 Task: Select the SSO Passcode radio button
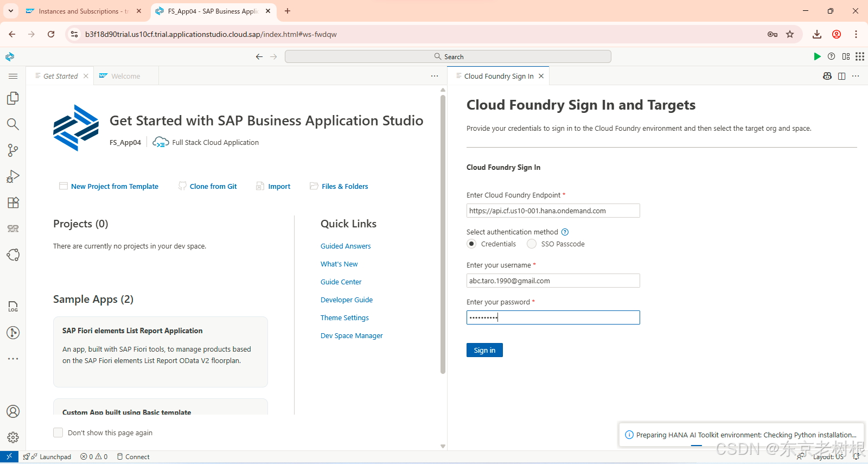tap(532, 244)
